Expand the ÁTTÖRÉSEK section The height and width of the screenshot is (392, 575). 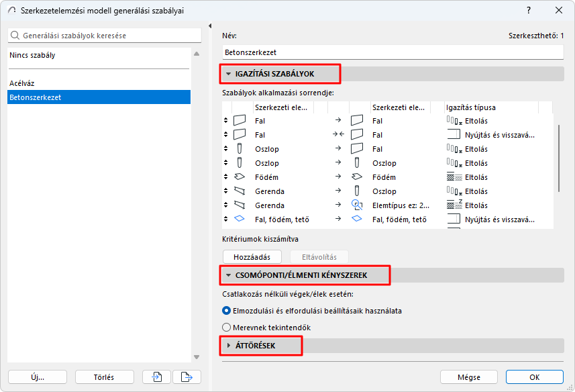228,346
